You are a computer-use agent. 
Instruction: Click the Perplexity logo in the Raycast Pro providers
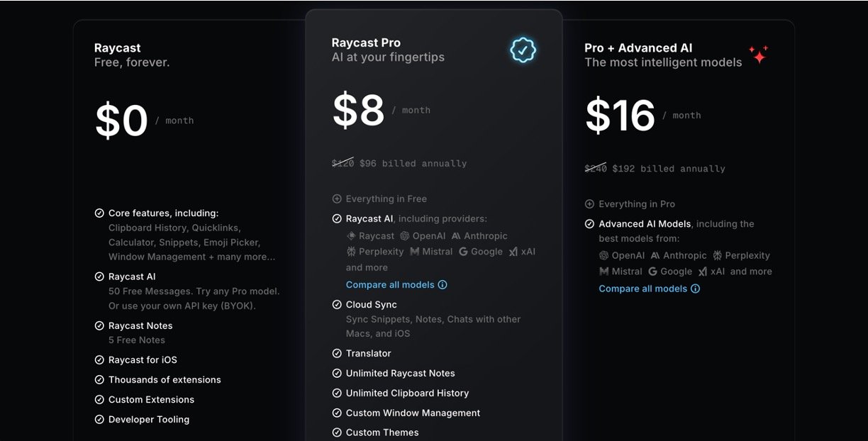(351, 252)
